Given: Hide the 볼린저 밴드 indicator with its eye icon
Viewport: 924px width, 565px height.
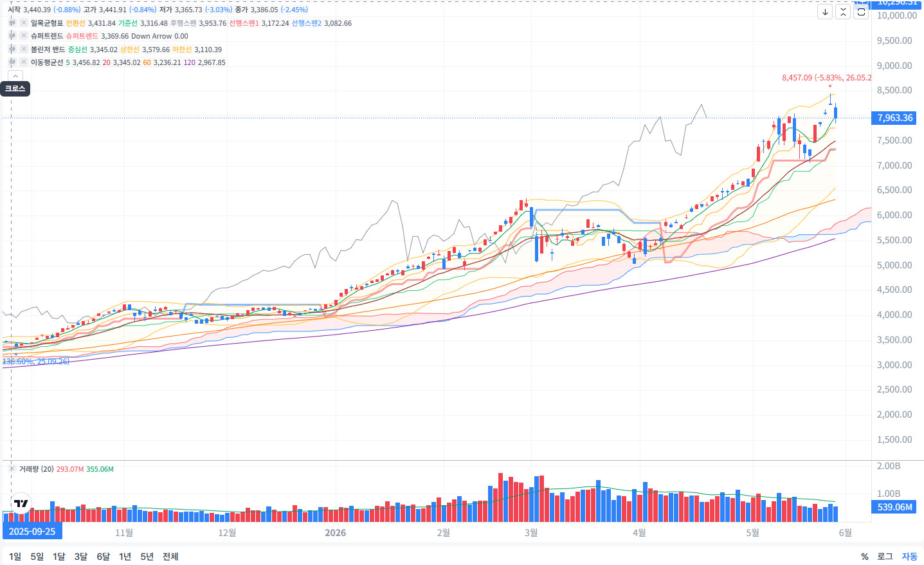Looking at the screenshot, I should [x=12, y=50].
